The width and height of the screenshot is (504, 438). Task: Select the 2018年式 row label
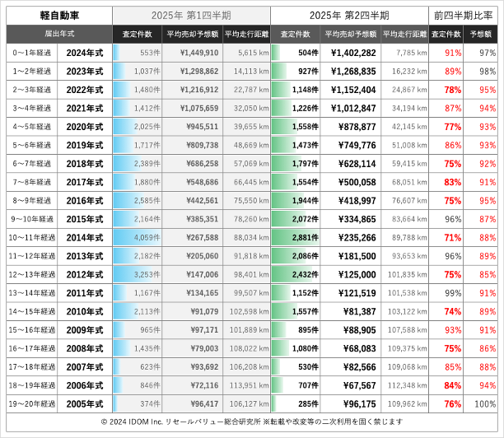(85, 164)
